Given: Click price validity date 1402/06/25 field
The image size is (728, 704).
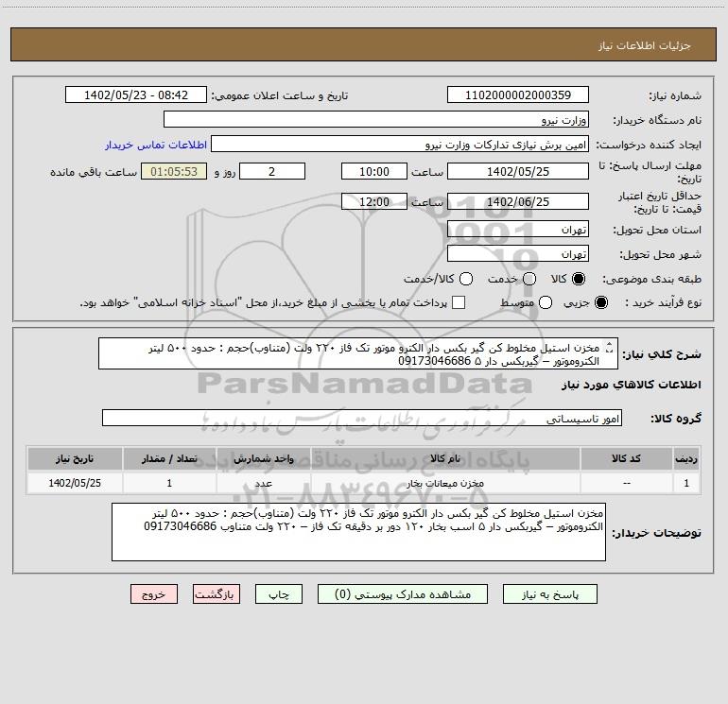Looking at the screenshot, I should pyautogui.click(x=518, y=201).
